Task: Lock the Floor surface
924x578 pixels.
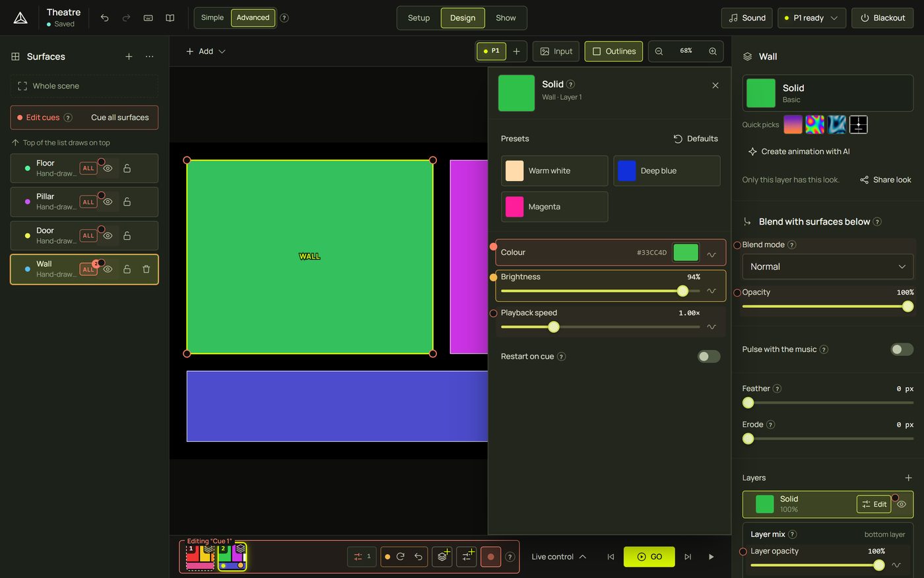Action: click(x=127, y=168)
